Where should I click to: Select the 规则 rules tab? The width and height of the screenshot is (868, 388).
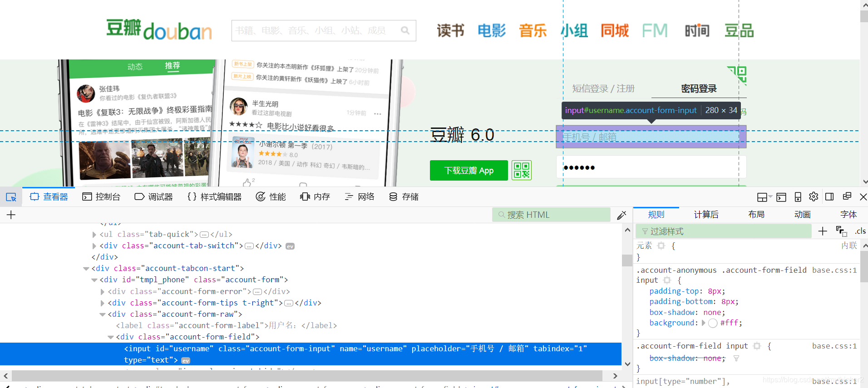(656, 215)
